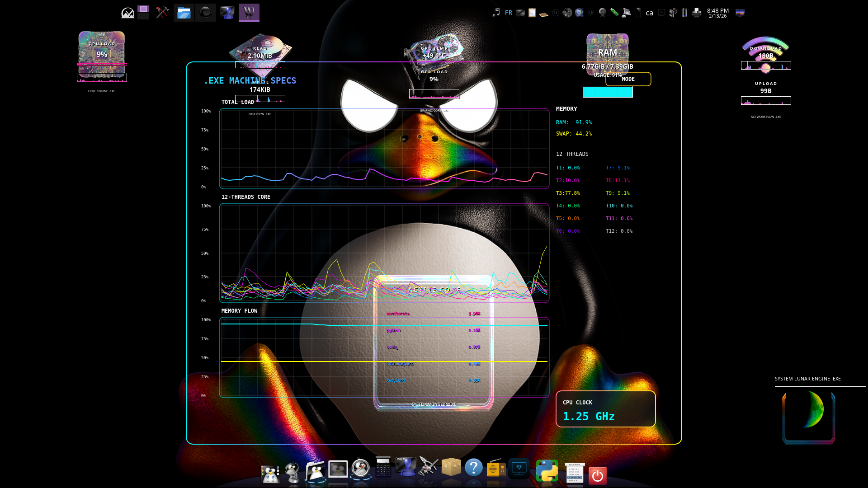Select the purple W task in panel
The width and height of the screenshot is (868, 488).
pos(249,13)
